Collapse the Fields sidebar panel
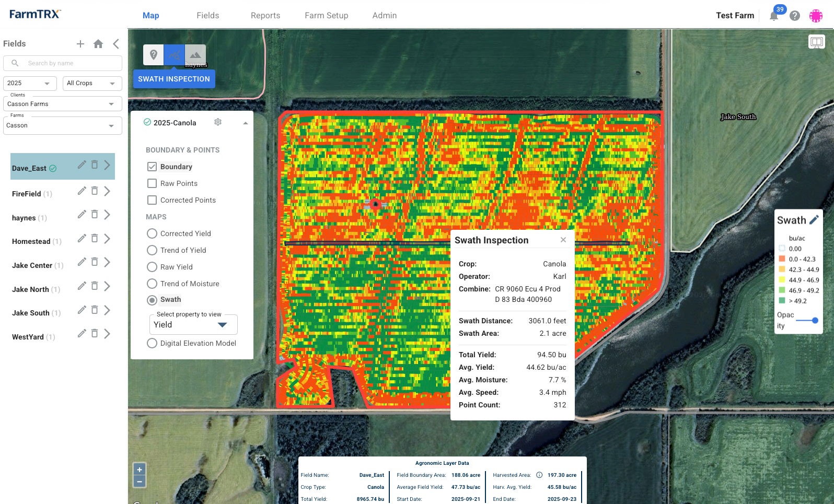The width and height of the screenshot is (834, 504). point(116,44)
